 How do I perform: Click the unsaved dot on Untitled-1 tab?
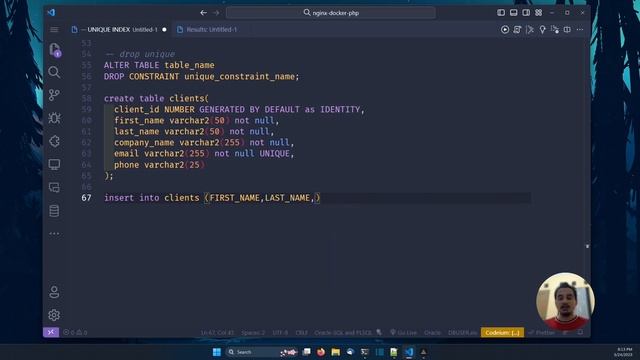click(x=164, y=29)
